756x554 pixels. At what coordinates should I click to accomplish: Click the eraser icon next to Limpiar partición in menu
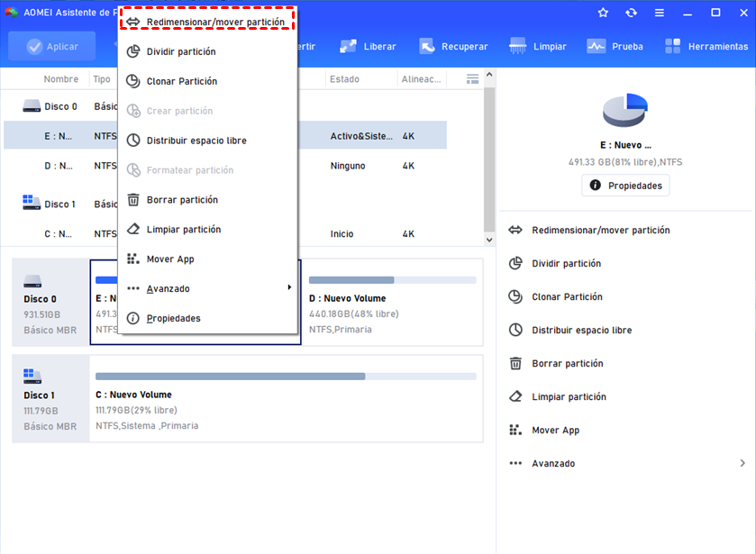(x=133, y=229)
